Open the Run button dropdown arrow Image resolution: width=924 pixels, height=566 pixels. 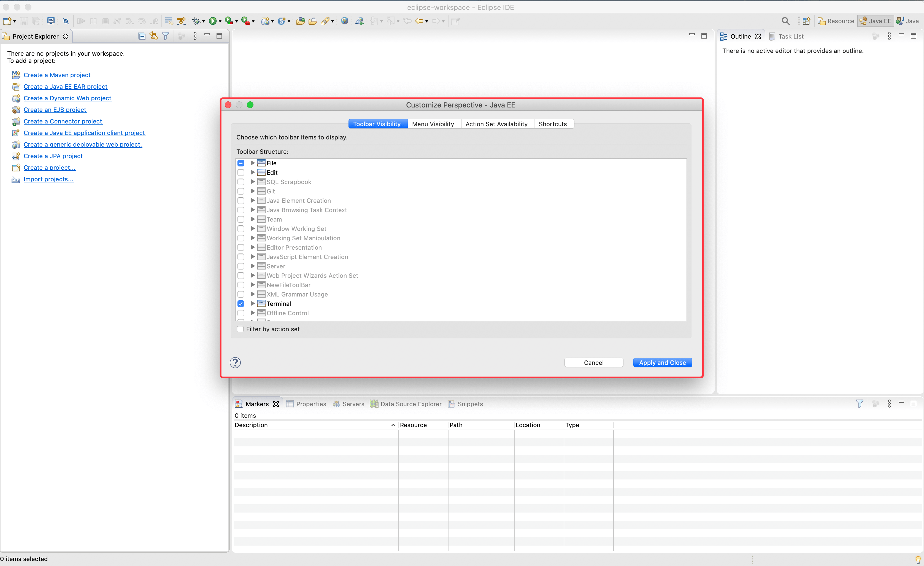coord(220,21)
